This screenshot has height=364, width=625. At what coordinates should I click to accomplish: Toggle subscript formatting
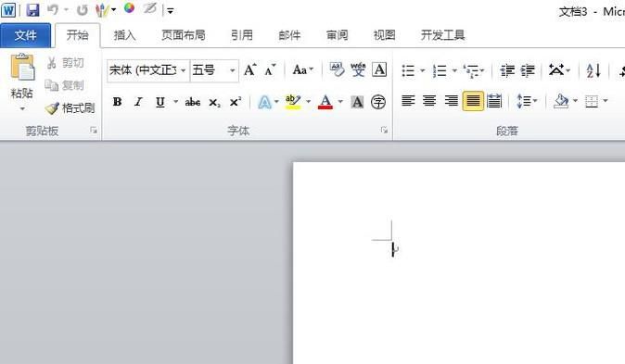214,103
